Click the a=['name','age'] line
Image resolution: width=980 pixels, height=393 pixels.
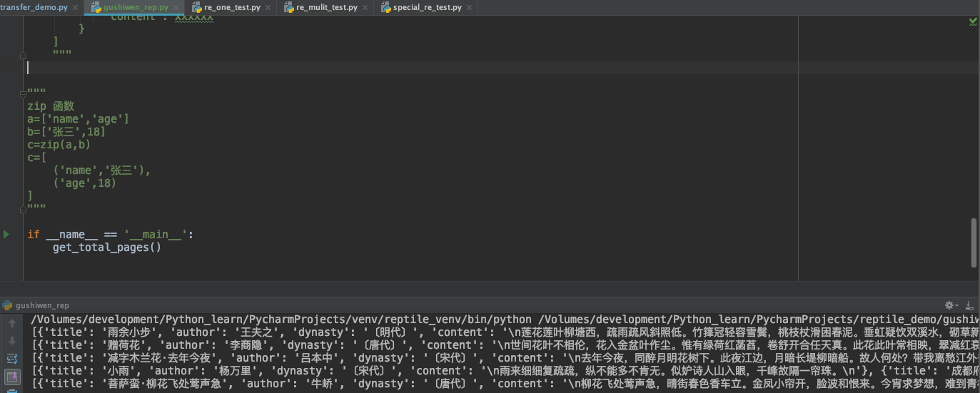click(x=79, y=119)
